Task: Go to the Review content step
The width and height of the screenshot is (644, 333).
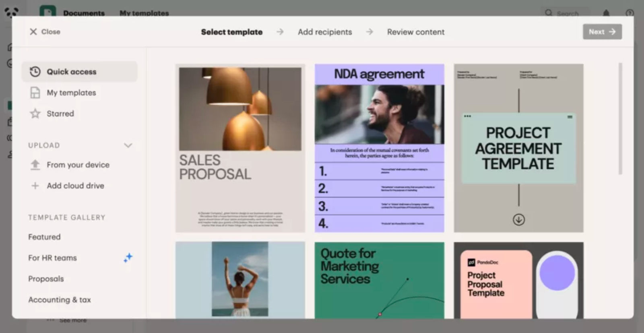Action: tap(416, 32)
